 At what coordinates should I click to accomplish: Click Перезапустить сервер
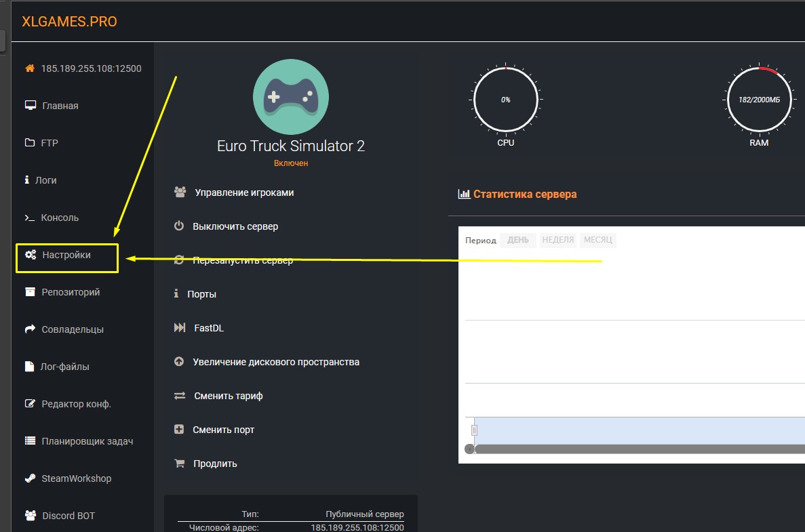point(242,260)
